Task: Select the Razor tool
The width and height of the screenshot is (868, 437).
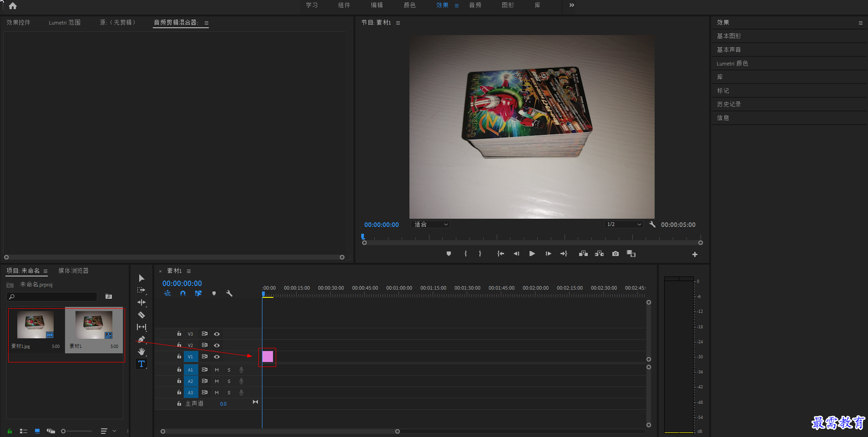Action: (141, 315)
